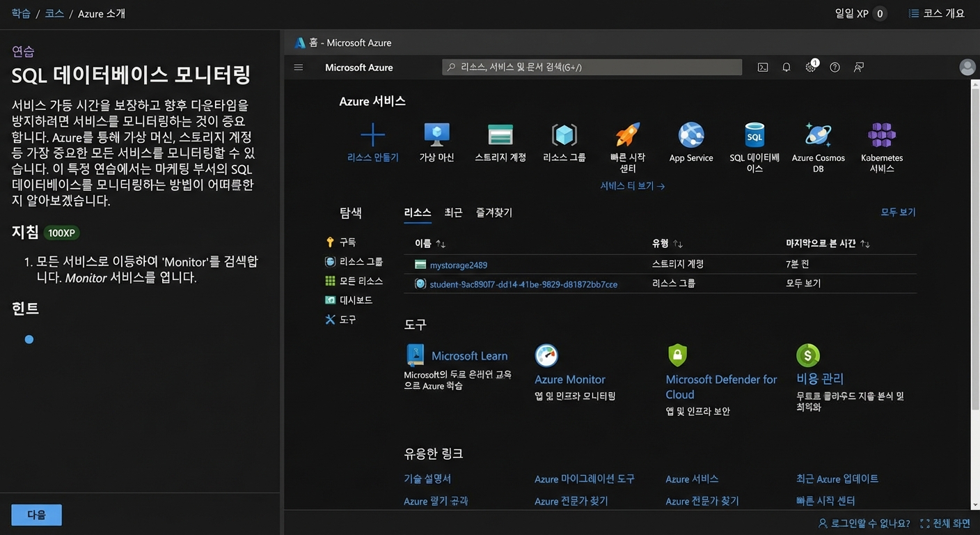Sort resources by the 유형 column
This screenshot has height=535, width=980.
pos(667,243)
